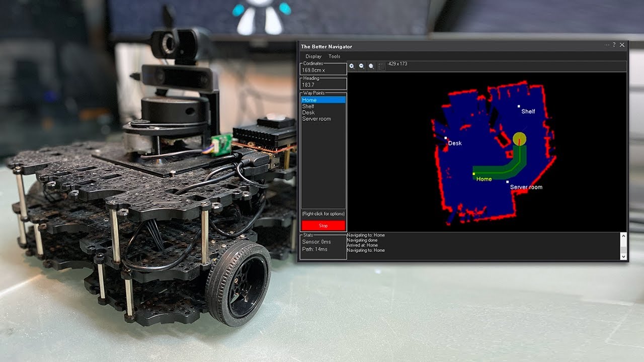Click the Home marker on the map
Viewport: 644px width, 362px height.
pos(473,172)
